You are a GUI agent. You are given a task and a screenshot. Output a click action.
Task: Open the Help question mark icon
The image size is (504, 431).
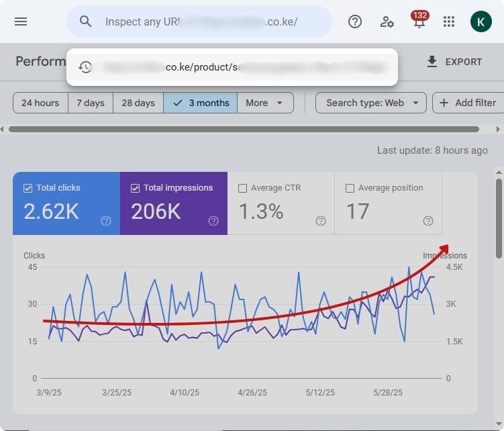355,21
